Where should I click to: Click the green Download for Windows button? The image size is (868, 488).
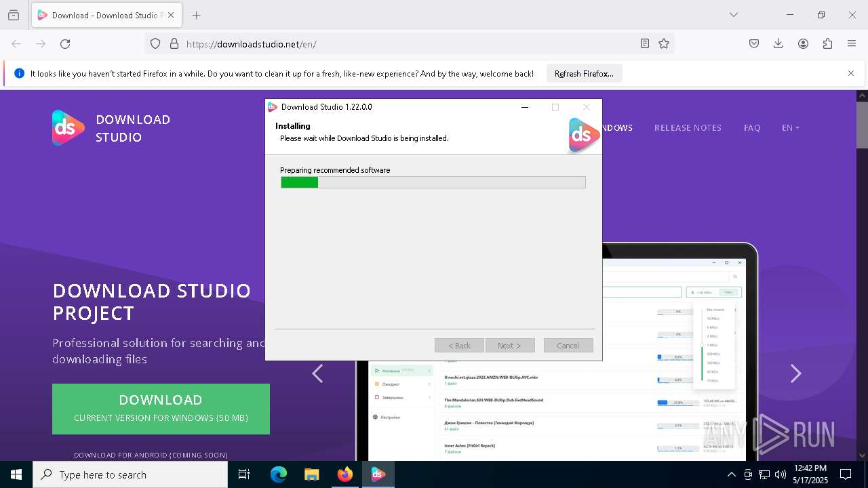161,409
